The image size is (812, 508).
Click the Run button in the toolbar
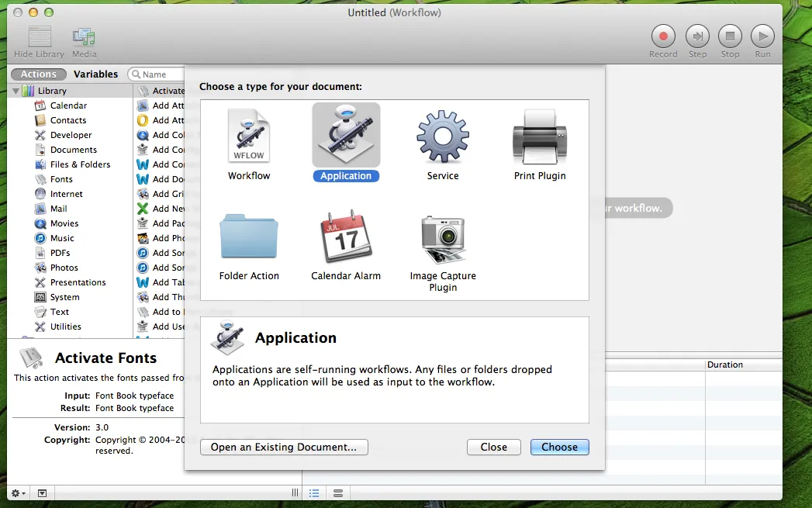click(762, 36)
